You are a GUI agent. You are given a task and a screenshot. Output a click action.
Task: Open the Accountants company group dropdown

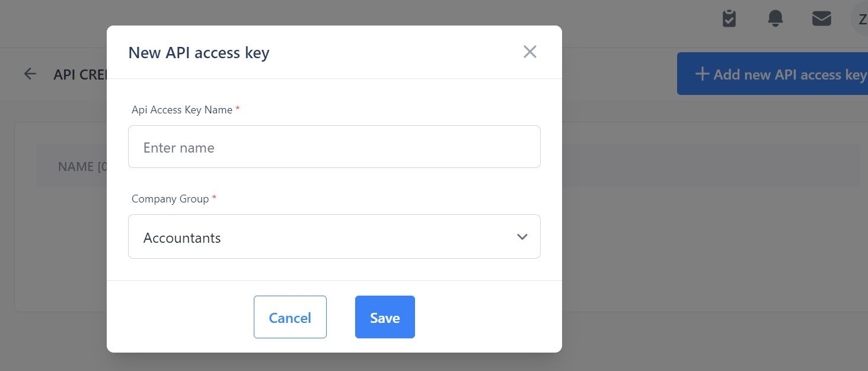coord(334,236)
